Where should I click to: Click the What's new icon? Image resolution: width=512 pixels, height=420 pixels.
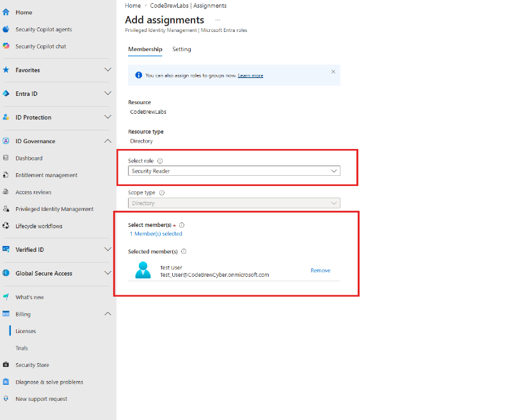tap(6, 297)
